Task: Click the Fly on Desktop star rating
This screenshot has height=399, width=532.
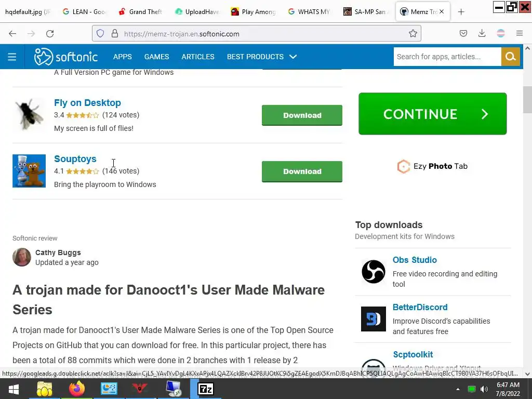Action: click(x=83, y=115)
